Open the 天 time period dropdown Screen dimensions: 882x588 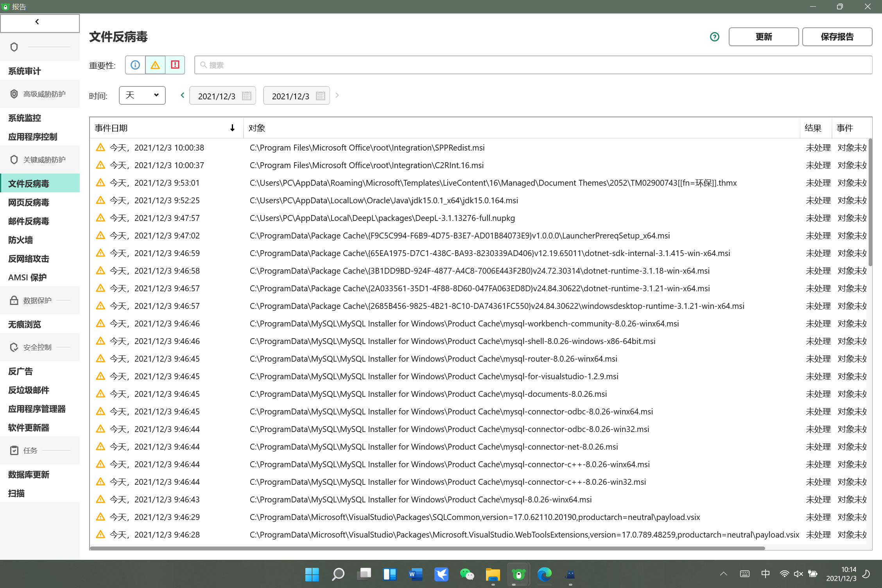[142, 95]
